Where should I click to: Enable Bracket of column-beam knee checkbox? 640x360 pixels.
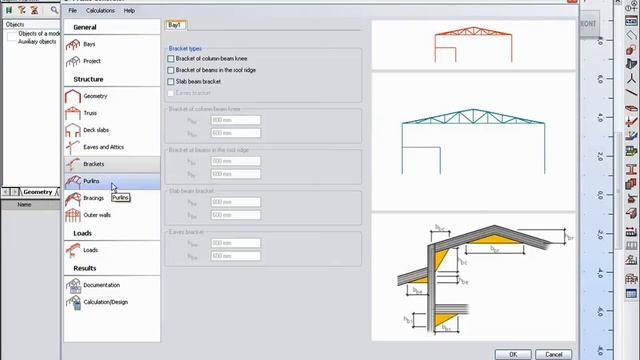[171, 59]
